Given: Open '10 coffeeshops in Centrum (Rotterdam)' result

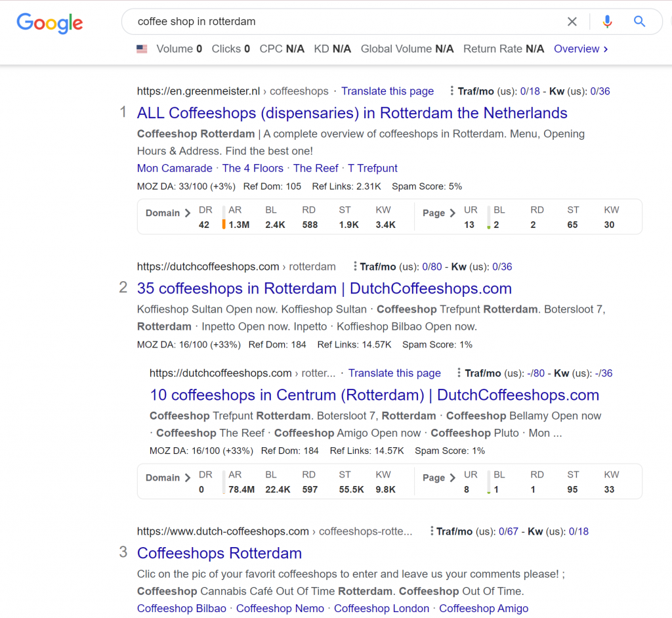Looking at the screenshot, I should (x=375, y=395).
